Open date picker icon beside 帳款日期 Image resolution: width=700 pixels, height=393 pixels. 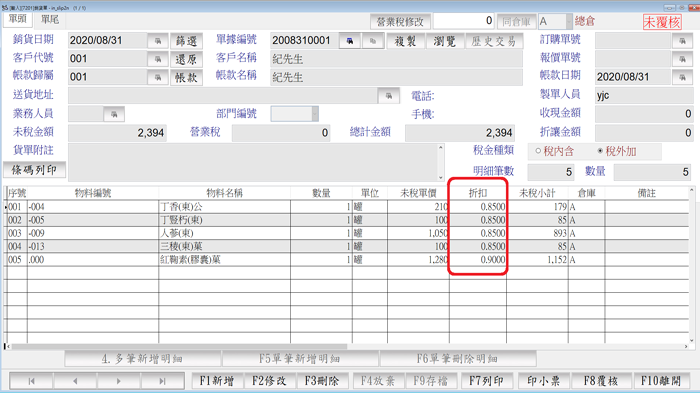[682, 77]
